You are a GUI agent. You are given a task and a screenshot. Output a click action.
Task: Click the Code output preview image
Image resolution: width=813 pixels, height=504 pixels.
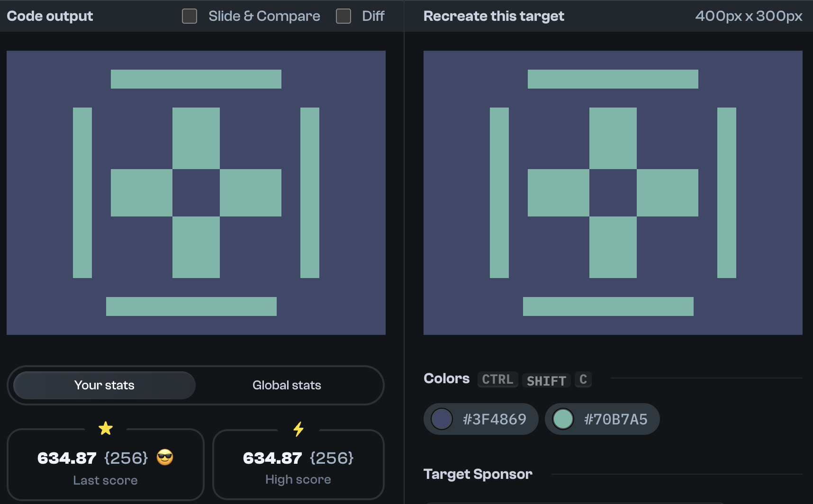click(x=196, y=193)
